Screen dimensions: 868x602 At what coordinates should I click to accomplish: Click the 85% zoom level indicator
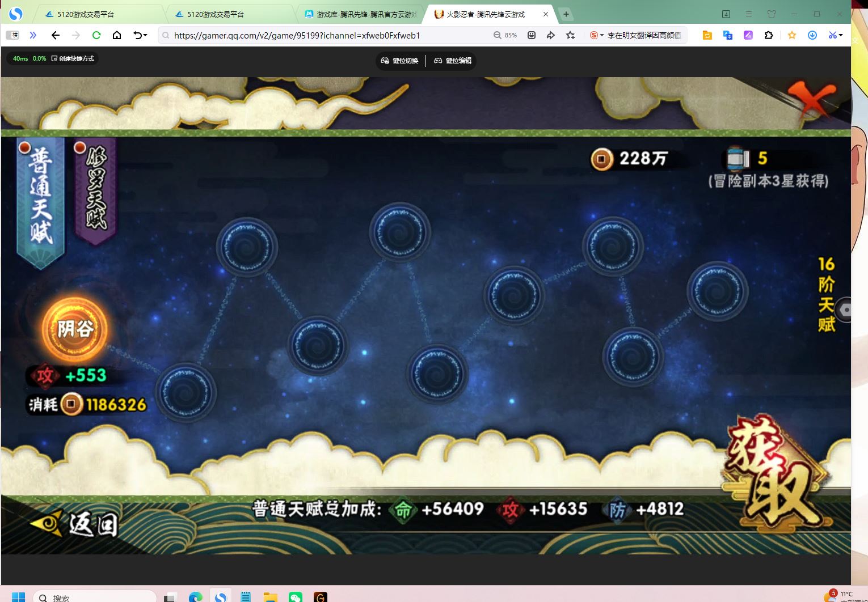tap(505, 35)
